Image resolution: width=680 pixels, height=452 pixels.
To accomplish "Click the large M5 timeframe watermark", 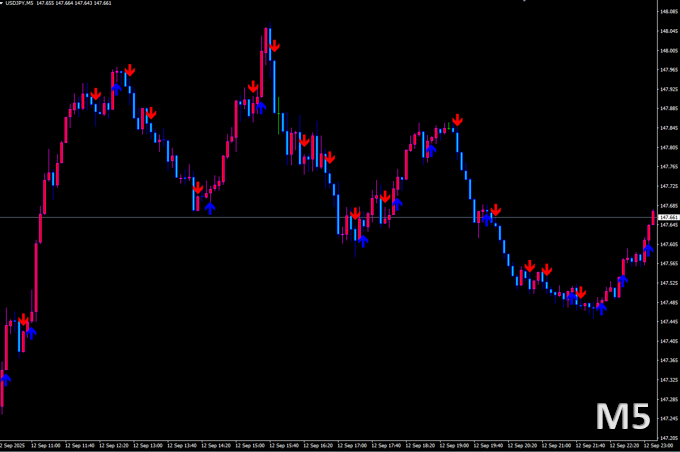I will click(x=624, y=416).
